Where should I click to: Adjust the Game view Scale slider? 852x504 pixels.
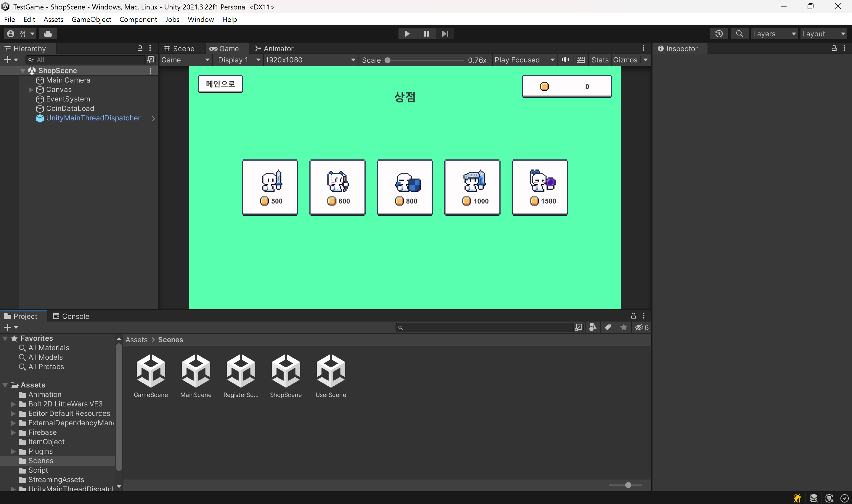[388, 60]
